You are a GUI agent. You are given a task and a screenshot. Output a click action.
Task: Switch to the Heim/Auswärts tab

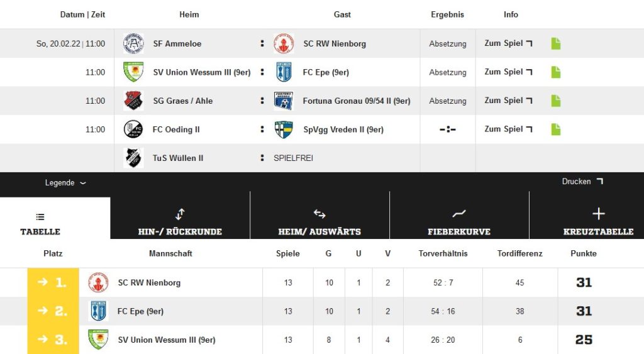point(319,222)
